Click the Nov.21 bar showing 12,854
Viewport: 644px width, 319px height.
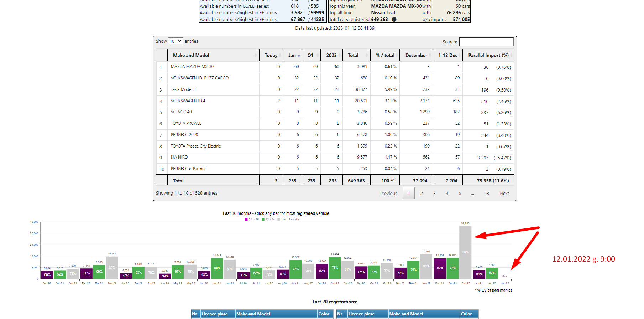coord(413,270)
